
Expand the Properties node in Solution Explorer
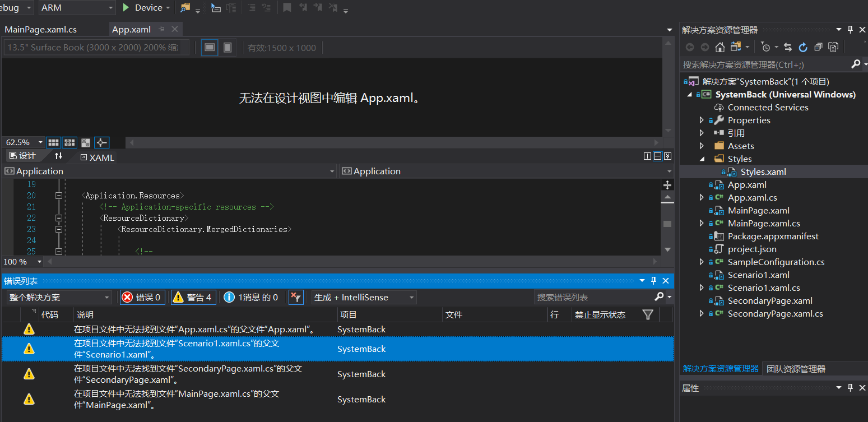click(x=702, y=120)
